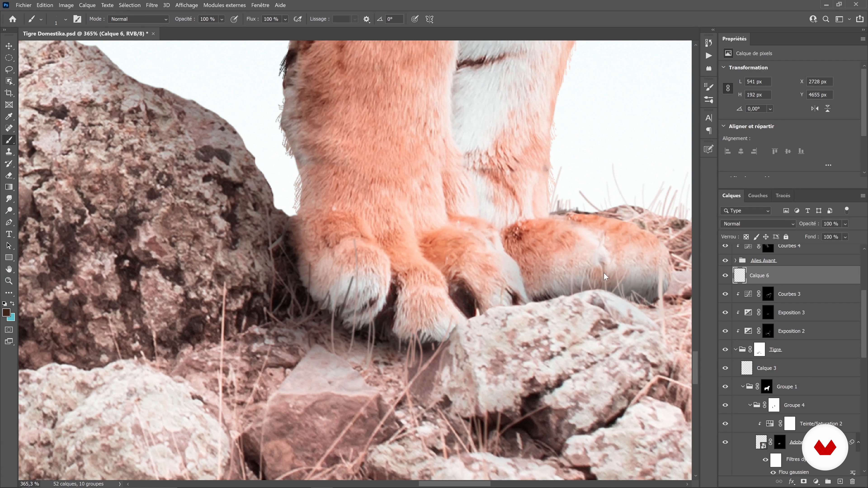Image resolution: width=868 pixels, height=488 pixels.
Task: Expand the Ailes Avant group
Action: (x=735, y=260)
